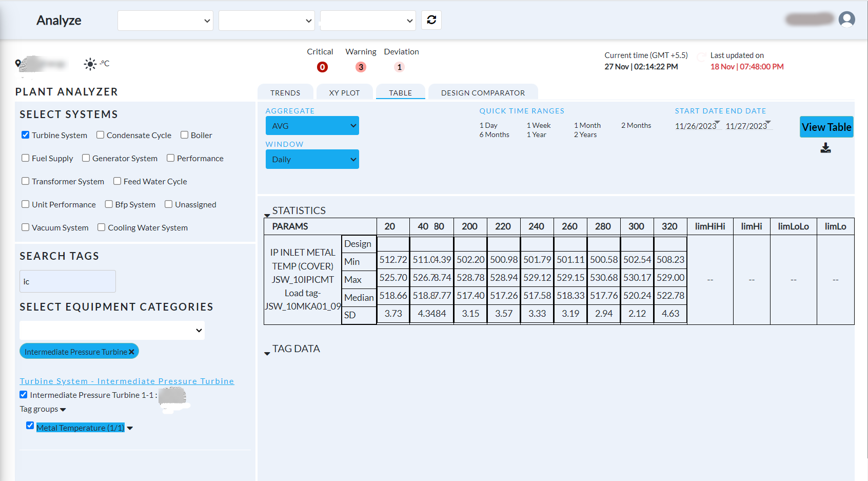Viewport: 868px width, 481px height.
Task: Click the limLo column header
Action: point(835,226)
